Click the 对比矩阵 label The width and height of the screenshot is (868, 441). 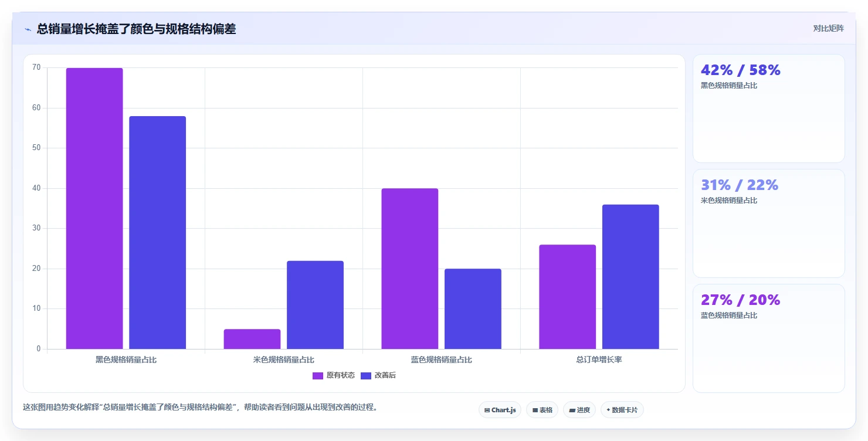(828, 29)
